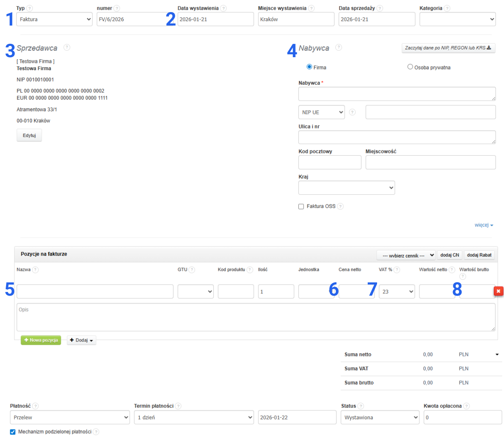Click help icon next to Data wystawienia
This screenshot has width=504, height=438.
(223, 8)
